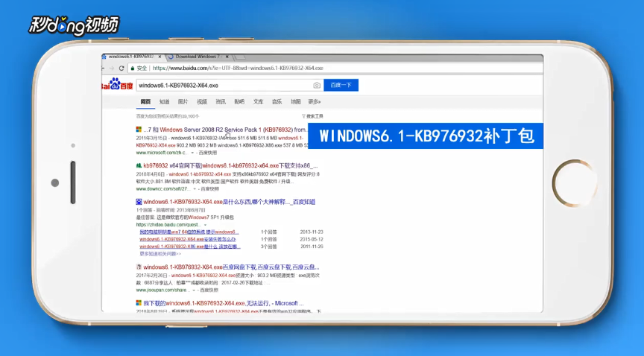Expand dropdown arrow beside www.jisoupan.com/share
Screen dimensions: 644x356
click(194, 290)
